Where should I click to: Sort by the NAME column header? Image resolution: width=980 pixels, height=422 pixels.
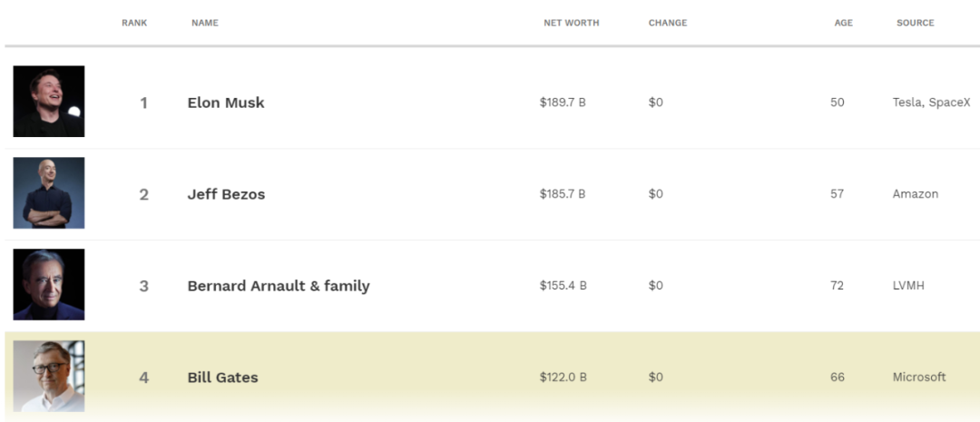coord(205,23)
